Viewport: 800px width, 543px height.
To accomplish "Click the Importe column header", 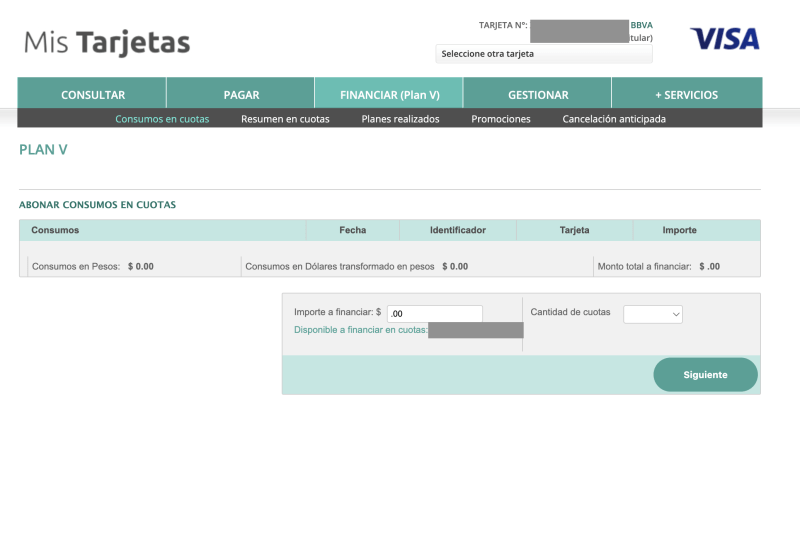I will click(679, 230).
